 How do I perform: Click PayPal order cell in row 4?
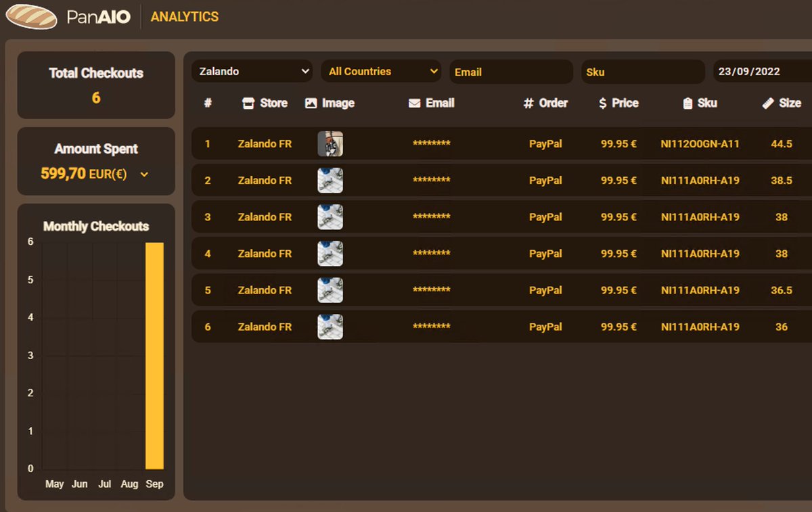[x=545, y=254]
